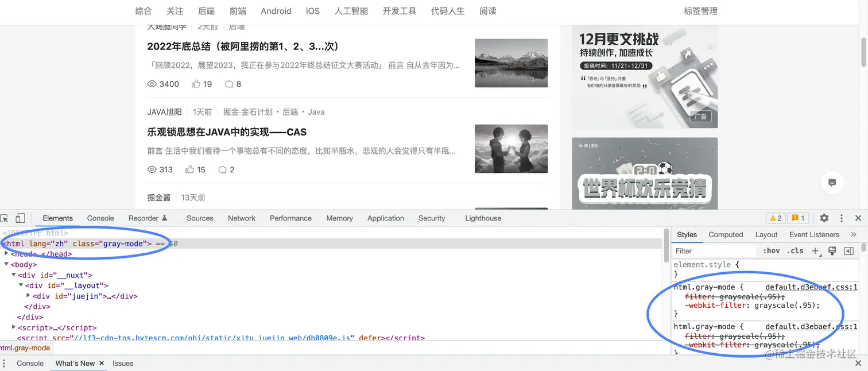Open the DevTools settings gear
This screenshot has width=868, height=371.
[824, 218]
